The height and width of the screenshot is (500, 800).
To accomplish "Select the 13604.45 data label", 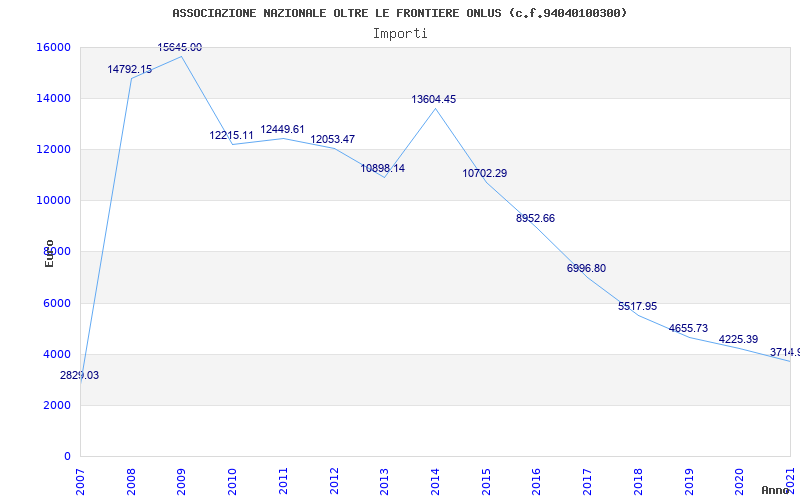I will point(434,99).
